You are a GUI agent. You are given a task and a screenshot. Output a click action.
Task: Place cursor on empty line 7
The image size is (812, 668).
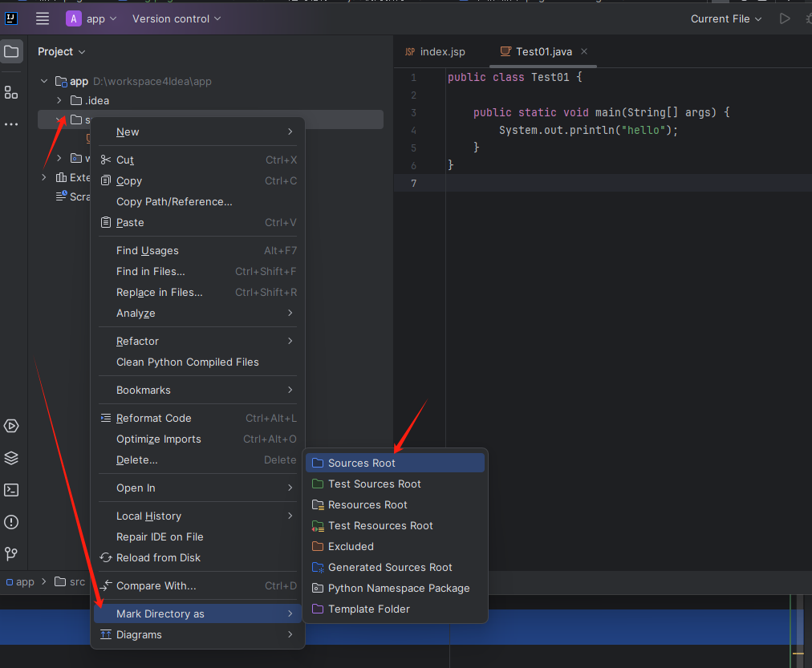562,184
